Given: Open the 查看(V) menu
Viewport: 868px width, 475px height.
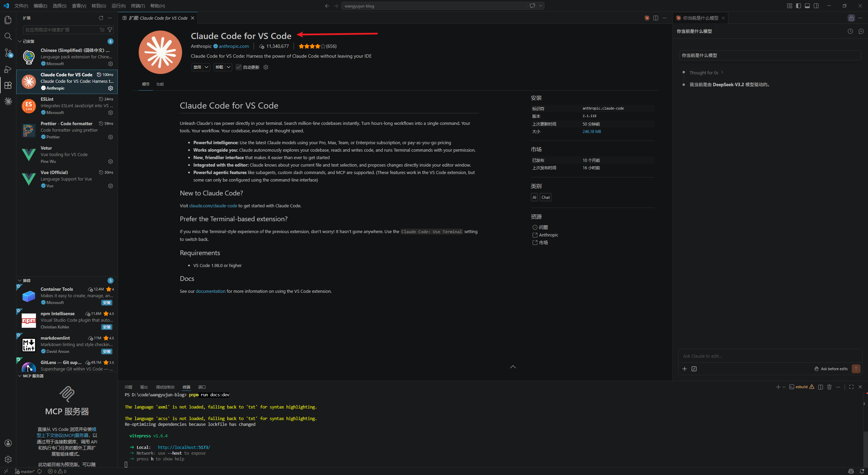Looking at the screenshot, I should [x=79, y=6].
